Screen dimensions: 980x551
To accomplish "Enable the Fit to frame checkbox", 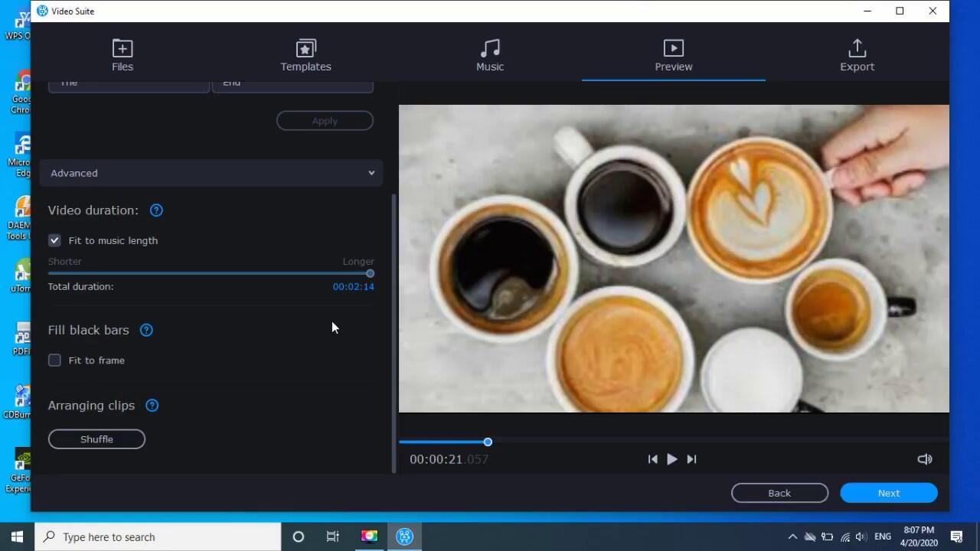I will coord(54,360).
